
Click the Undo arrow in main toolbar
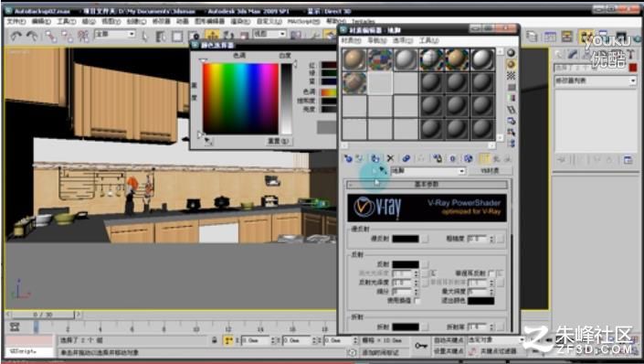point(16,37)
